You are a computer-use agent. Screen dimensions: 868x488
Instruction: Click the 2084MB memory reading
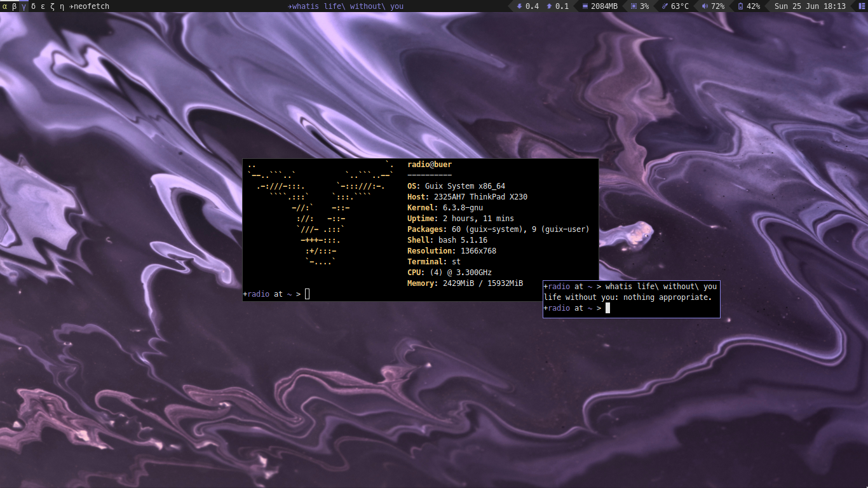click(604, 6)
